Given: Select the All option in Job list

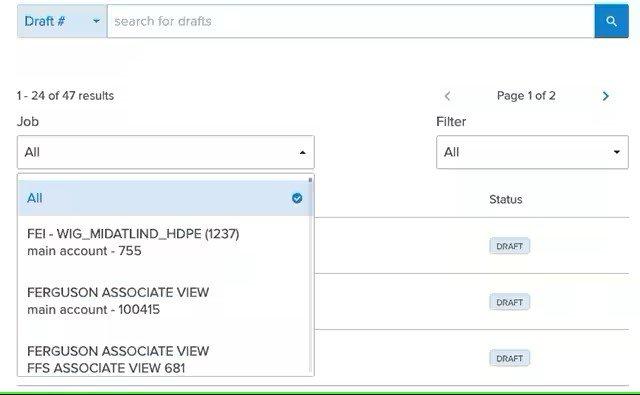Looking at the screenshot, I should pos(163,198).
